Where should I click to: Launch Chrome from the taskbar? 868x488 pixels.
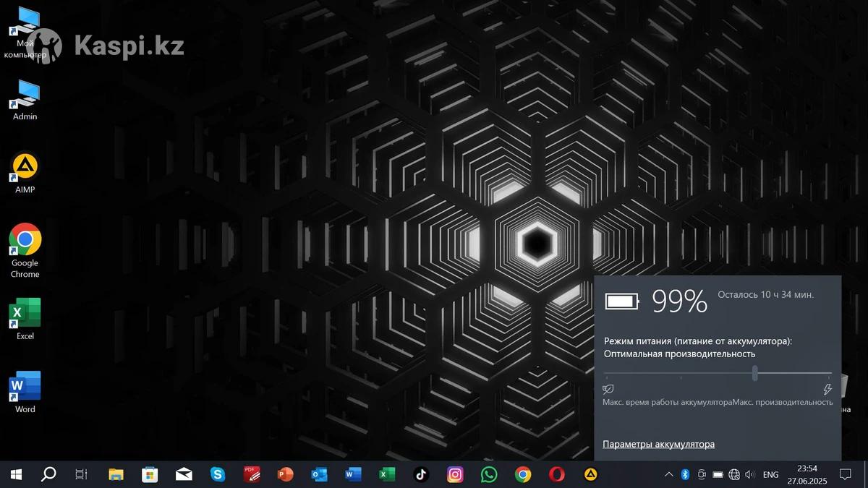click(x=523, y=474)
